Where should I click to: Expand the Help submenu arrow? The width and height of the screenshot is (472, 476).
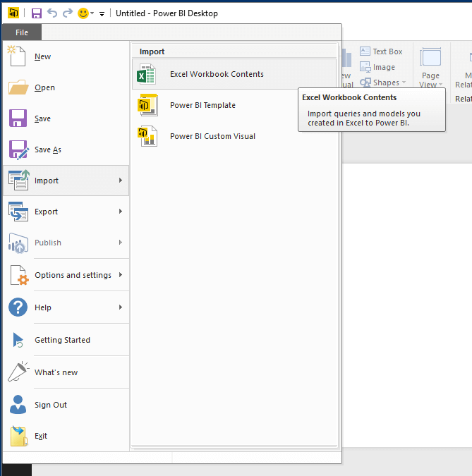(x=121, y=307)
